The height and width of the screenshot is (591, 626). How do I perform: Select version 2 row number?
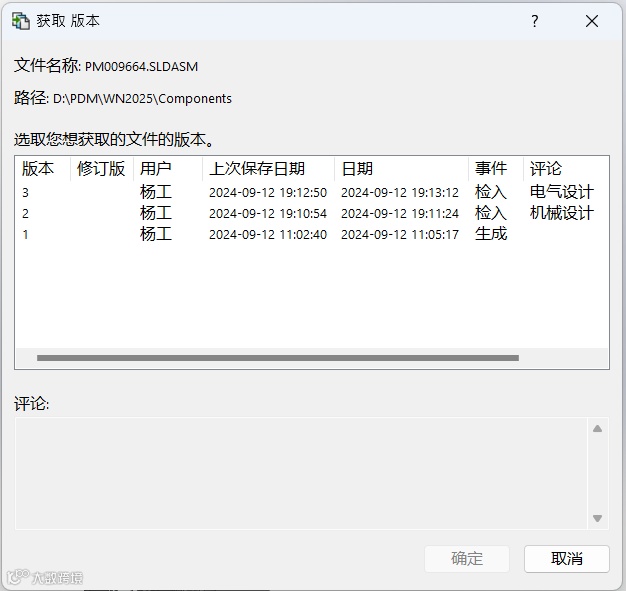[26, 214]
